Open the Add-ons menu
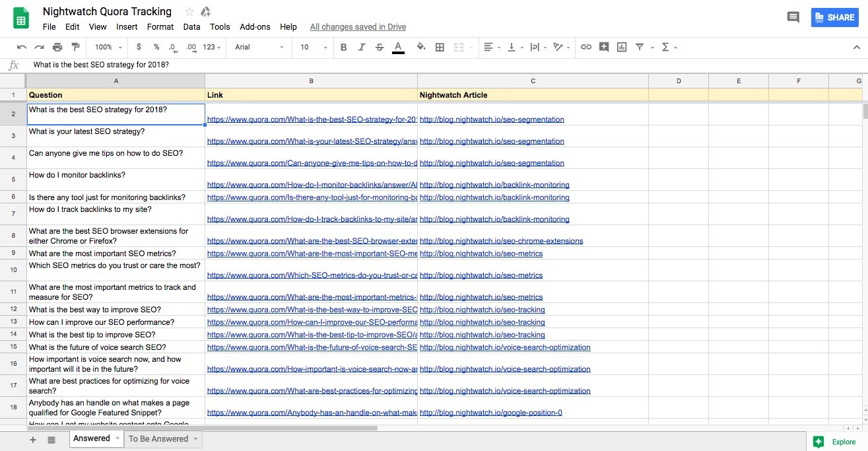 click(x=255, y=27)
